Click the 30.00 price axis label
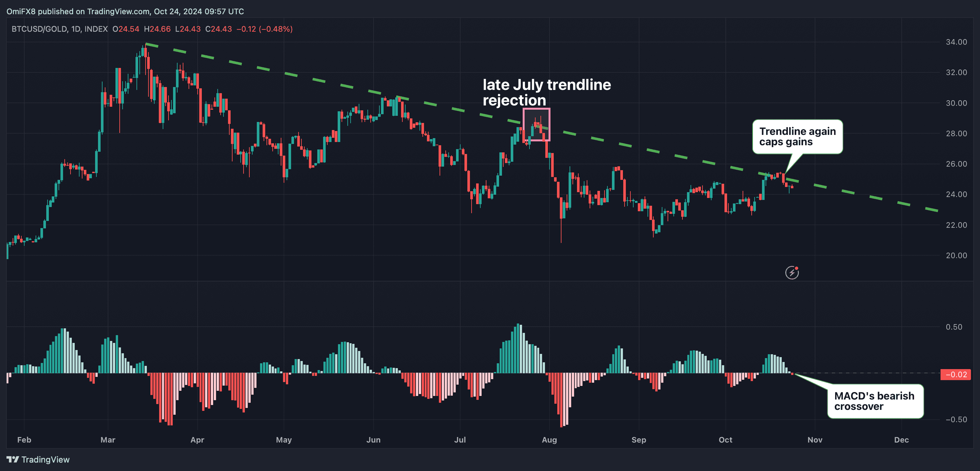Viewport: 980px width, 471px height. pyautogui.click(x=956, y=103)
